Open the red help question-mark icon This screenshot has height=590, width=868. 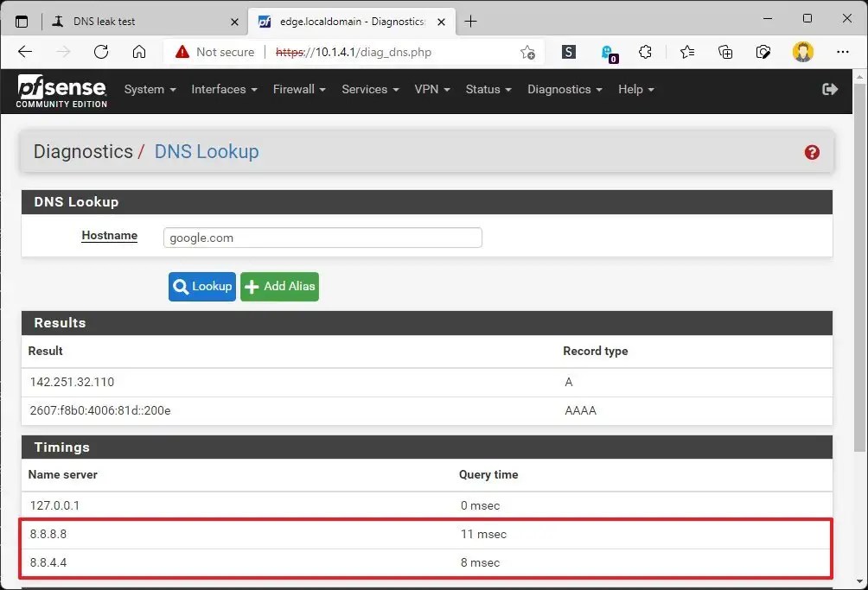coord(811,151)
